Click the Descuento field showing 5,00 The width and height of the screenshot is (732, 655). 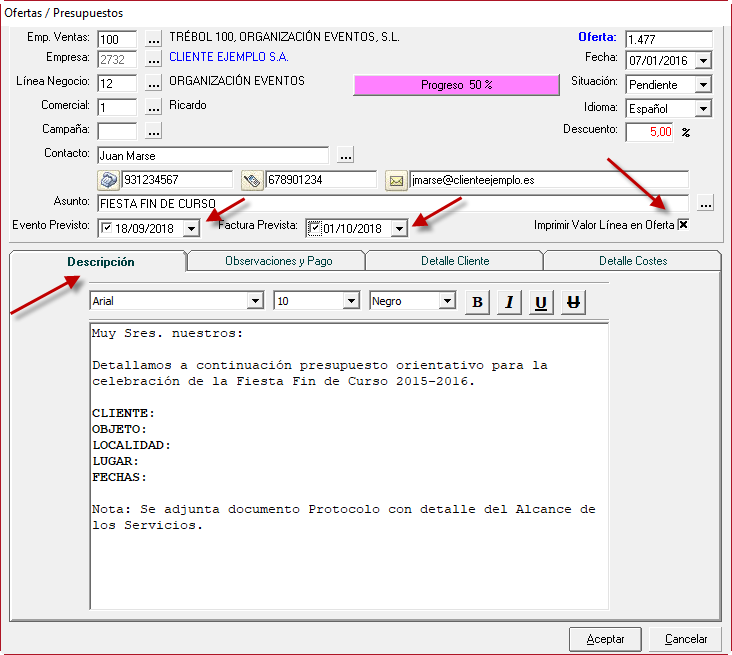coord(650,132)
